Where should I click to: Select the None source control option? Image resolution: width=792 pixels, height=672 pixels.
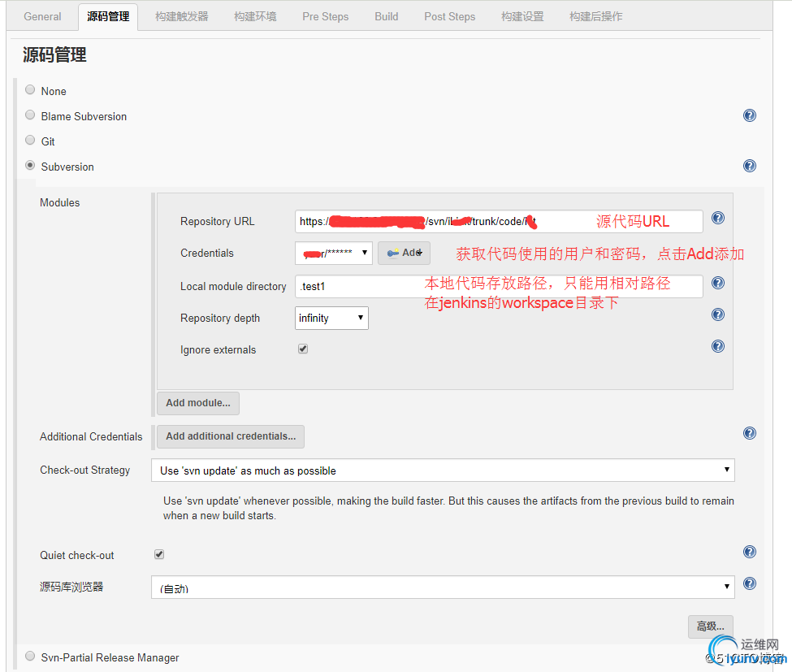[30, 90]
